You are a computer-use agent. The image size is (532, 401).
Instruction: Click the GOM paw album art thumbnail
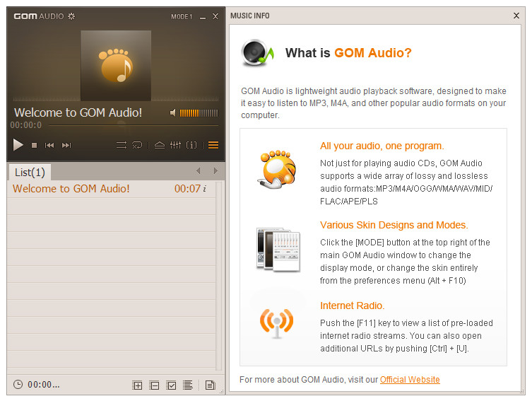click(x=116, y=66)
